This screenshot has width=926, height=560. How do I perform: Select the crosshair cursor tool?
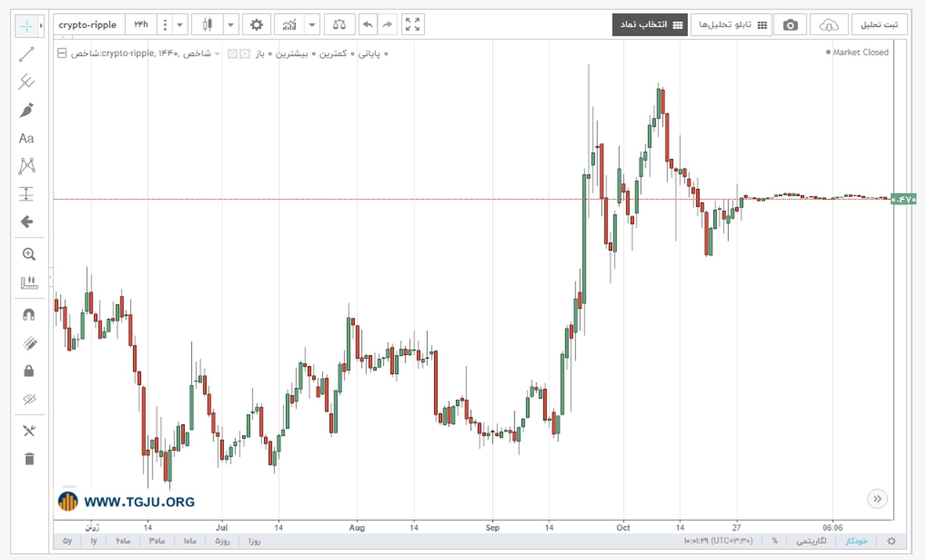[x=26, y=26]
